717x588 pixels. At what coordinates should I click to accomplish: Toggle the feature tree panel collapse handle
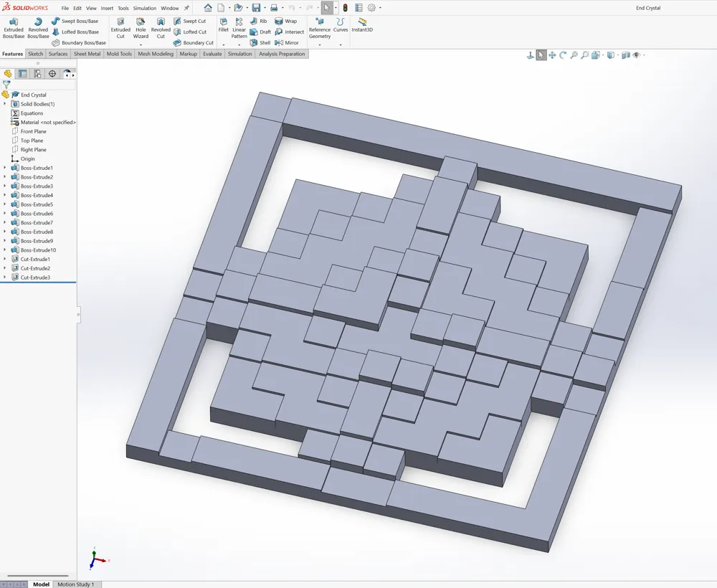(x=78, y=315)
